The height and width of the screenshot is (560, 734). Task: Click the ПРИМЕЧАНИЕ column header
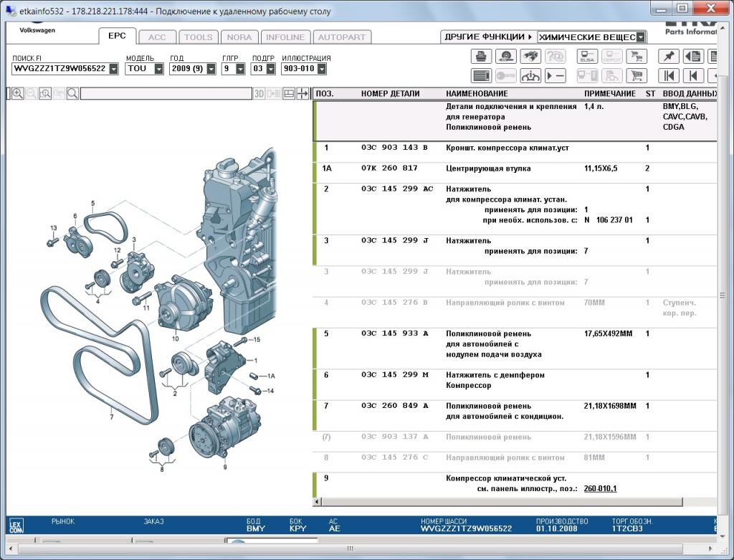(x=609, y=94)
